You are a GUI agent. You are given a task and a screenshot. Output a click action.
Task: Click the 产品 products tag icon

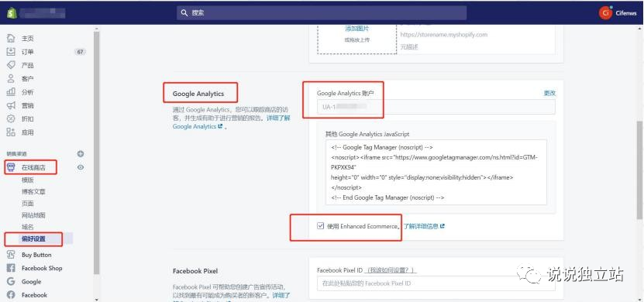point(11,65)
